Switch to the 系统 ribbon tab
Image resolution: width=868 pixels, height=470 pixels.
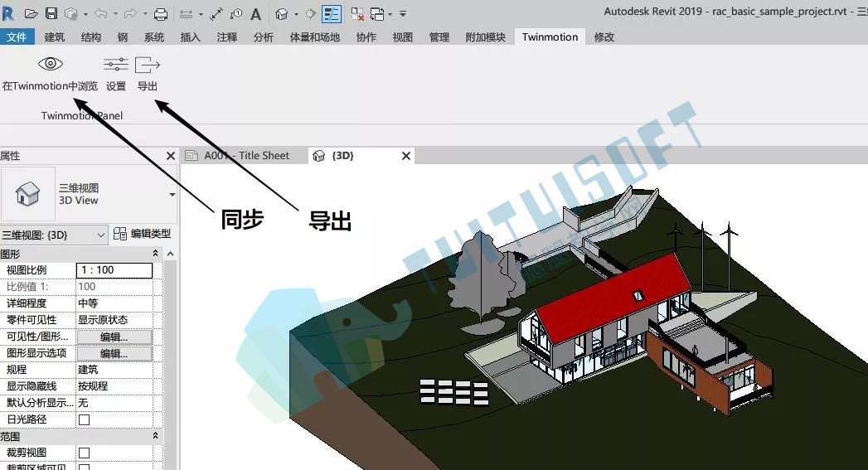pyautogui.click(x=154, y=37)
